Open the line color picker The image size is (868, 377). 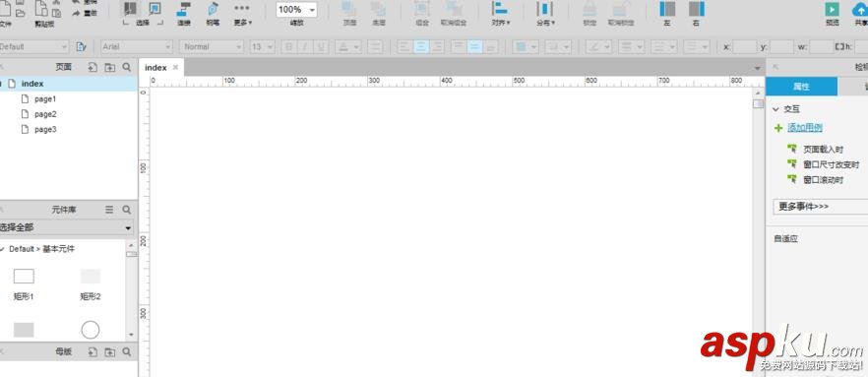pos(598,47)
